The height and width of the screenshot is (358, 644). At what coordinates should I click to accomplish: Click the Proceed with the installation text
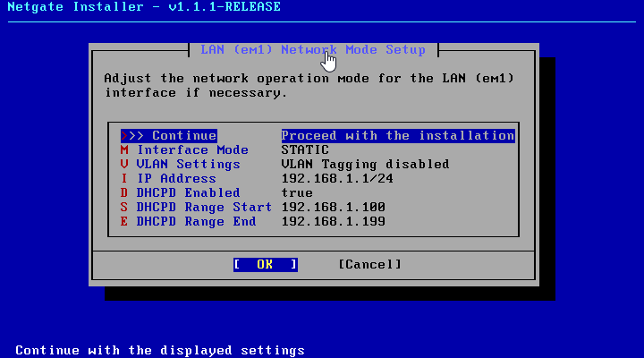(398, 136)
